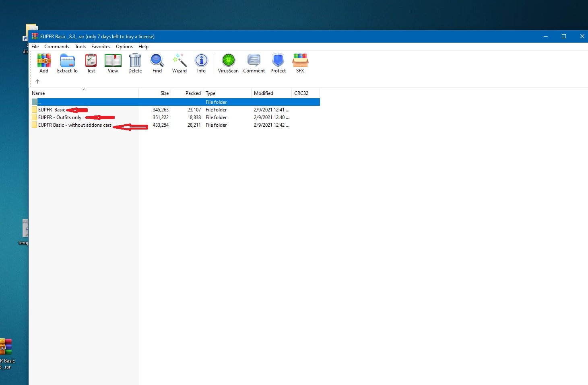
Task: Launch the Wizard wand tool
Action: click(179, 63)
